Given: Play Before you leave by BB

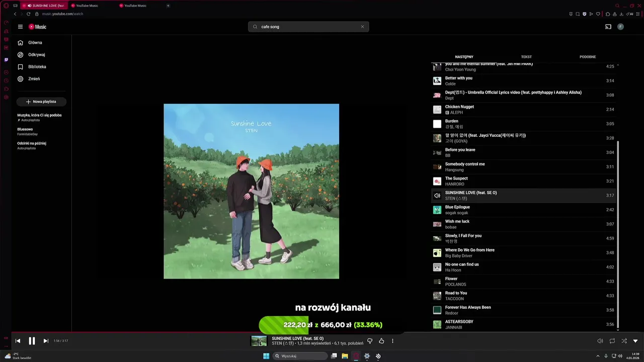Looking at the screenshot, I should point(523,152).
